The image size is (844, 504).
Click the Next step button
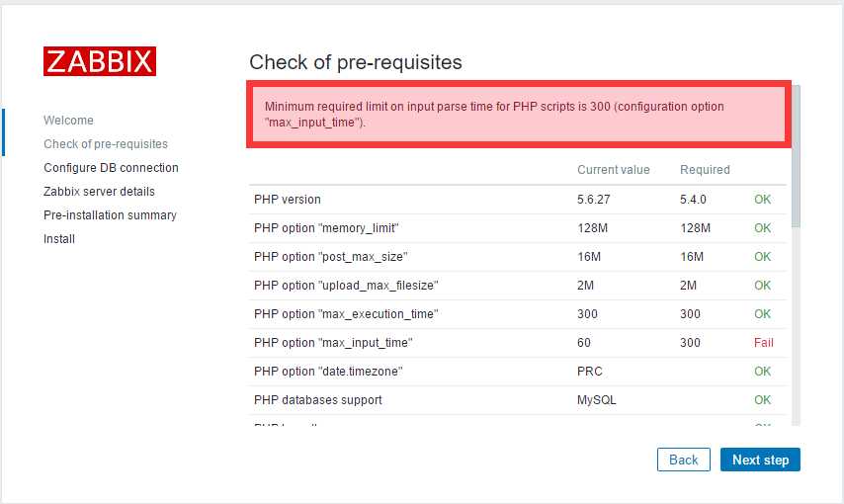760,460
